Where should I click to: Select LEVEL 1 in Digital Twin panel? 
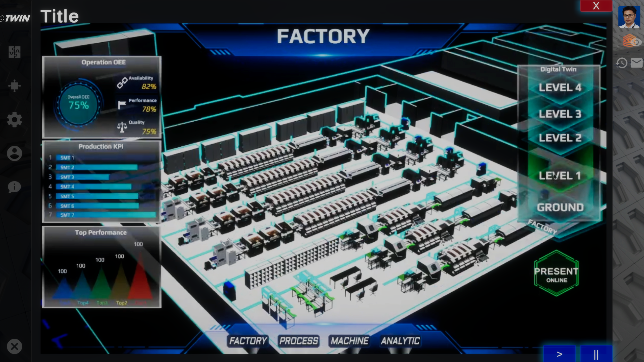[560, 176]
